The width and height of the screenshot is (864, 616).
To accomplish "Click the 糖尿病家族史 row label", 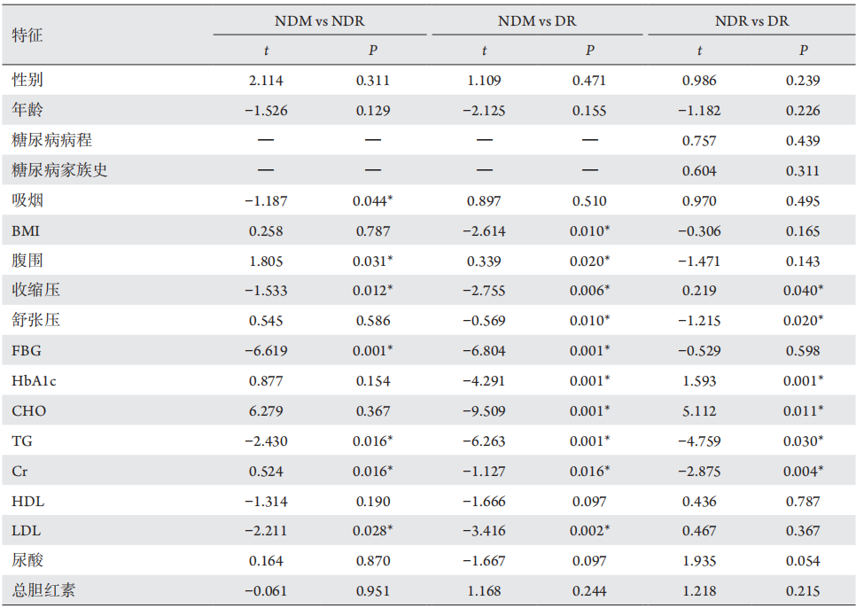I will [59, 170].
